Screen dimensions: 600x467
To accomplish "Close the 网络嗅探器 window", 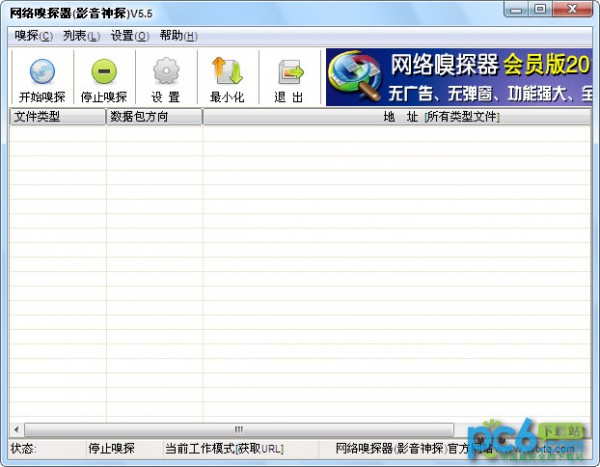I will (572, 9).
